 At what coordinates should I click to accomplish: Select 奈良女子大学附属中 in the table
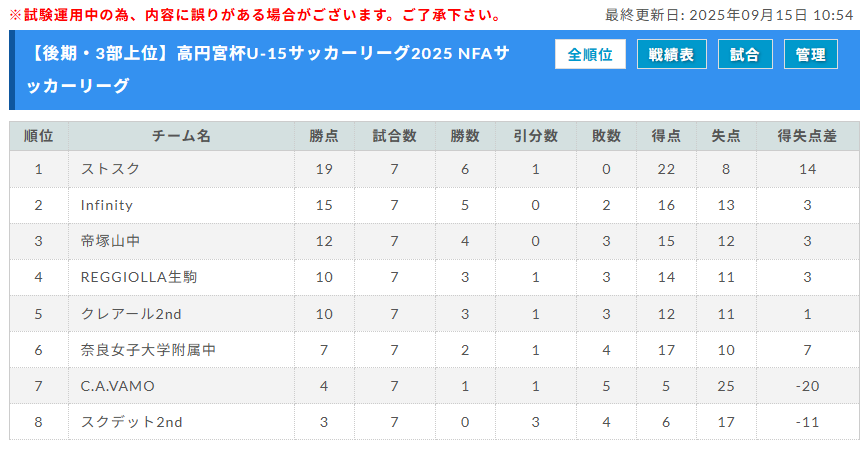pyautogui.click(x=148, y=350)
